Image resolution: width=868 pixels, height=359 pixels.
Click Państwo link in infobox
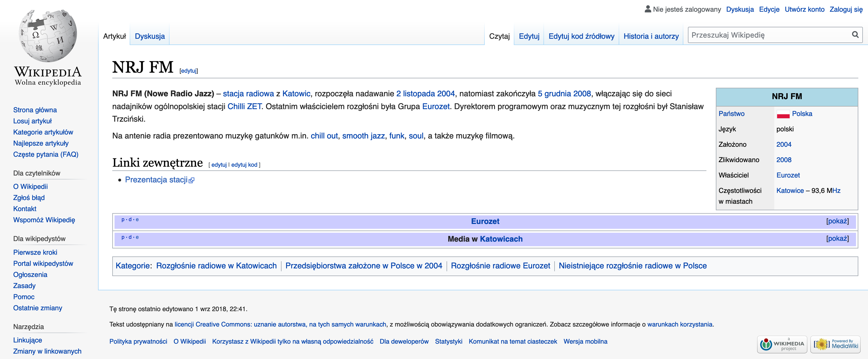(731, 114)
